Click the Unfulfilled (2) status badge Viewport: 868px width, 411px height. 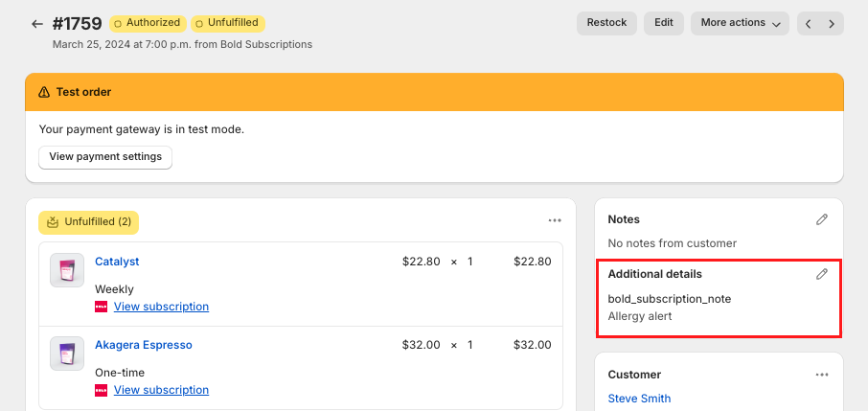(88, 222)
